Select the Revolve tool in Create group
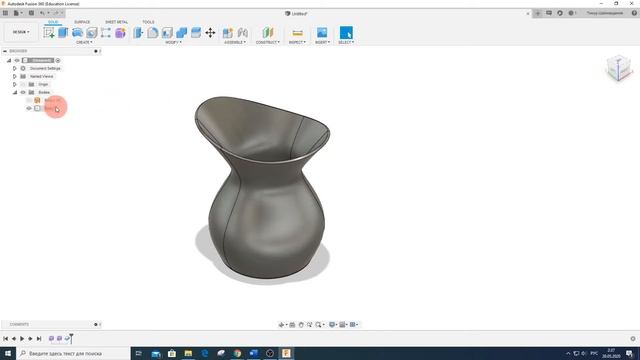The image size is (640, 360). click(x=77, y=33)
